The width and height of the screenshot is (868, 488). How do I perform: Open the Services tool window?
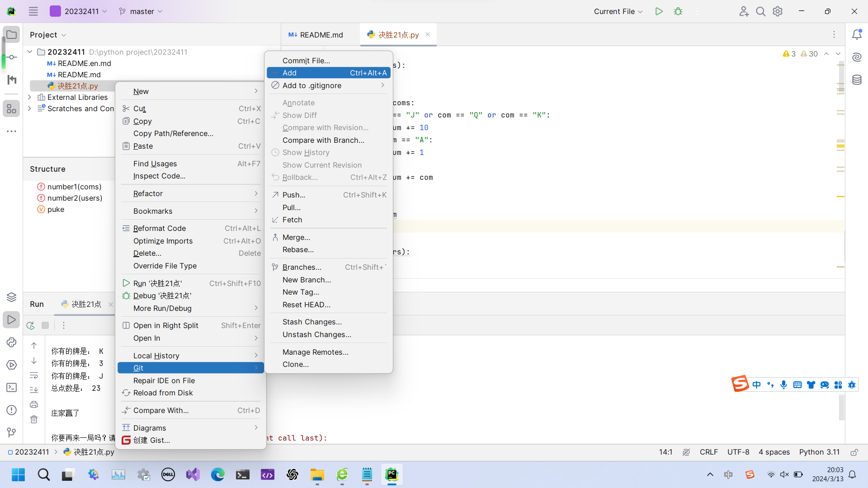point(12,365)
